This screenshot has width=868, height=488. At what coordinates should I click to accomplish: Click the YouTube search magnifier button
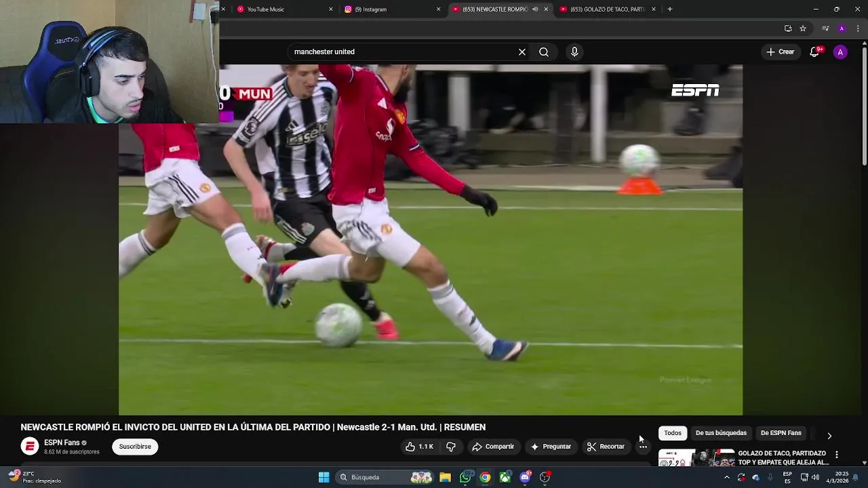544,52
